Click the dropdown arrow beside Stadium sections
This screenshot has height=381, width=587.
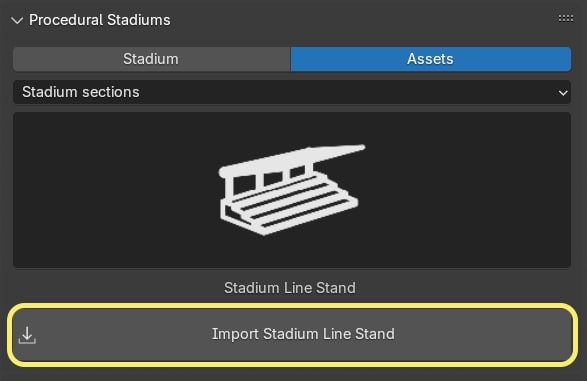click(563, 92)
